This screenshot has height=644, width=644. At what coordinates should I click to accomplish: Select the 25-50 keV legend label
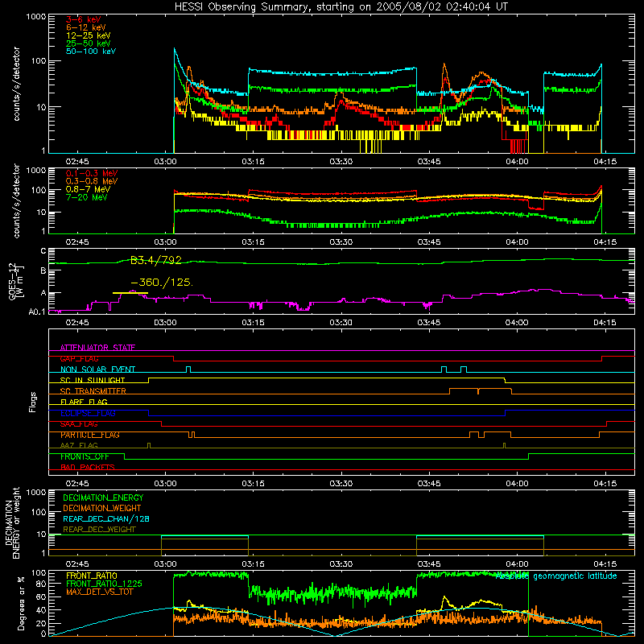[89, 43]
